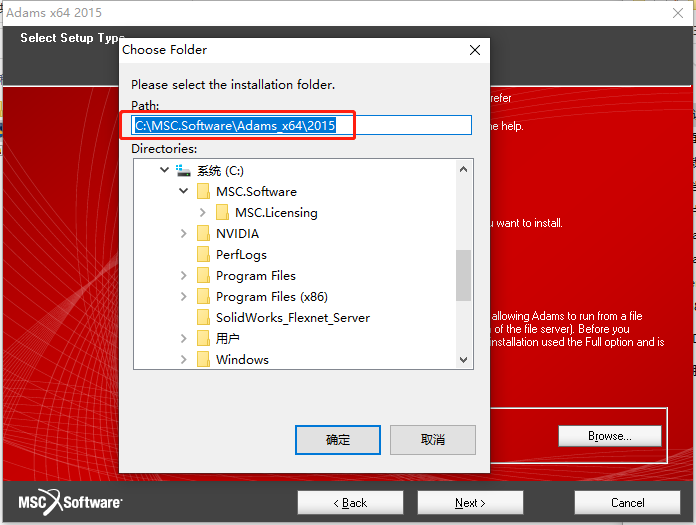Select the NVIDIA folder icon
The height and width of the screenshot is (525, 696).
[x=203, y=233]
